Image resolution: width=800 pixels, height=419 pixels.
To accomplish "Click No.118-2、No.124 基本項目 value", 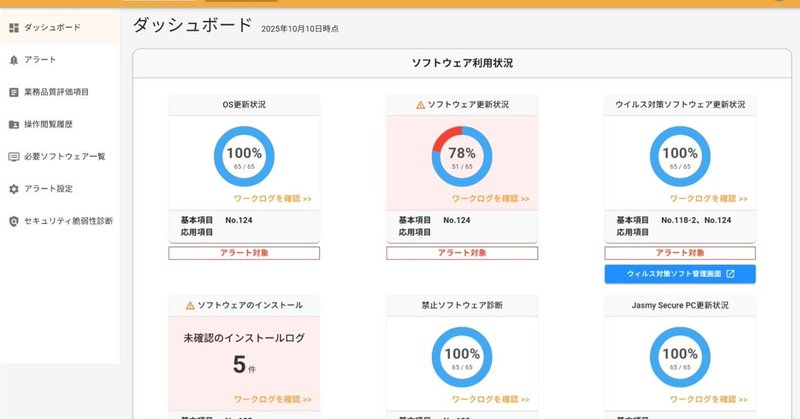I will (x=696, y=220).
